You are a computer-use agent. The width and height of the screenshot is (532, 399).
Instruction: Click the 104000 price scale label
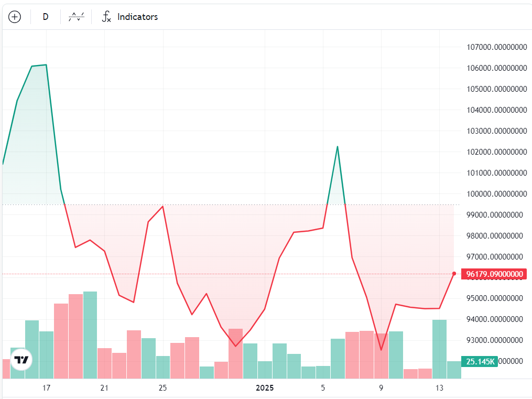click(496, 110)
